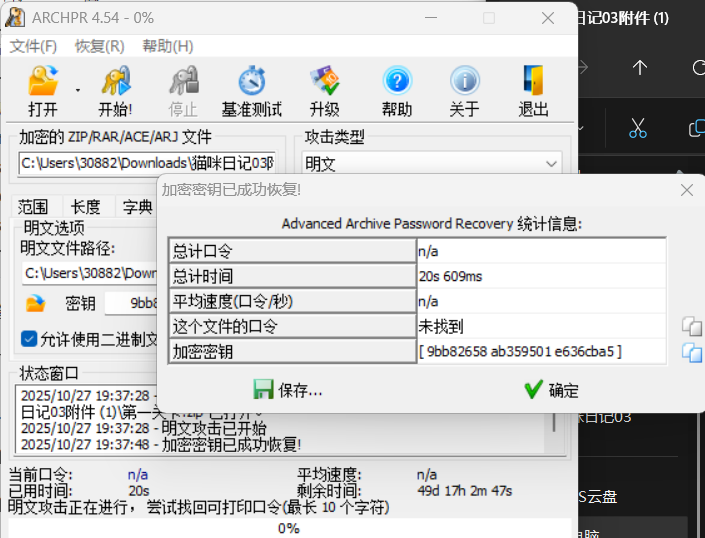Run the 基准测试 benchmark icon
The height and width of the screenshot is (538, 705).
pyautogui.click(x=251, y=82)
